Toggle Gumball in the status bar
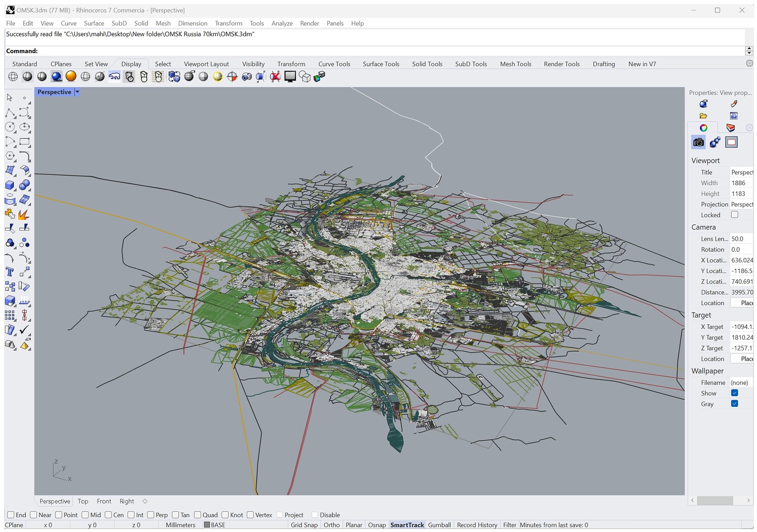Viewport: 757px width, 532px height. click(439, 525)
